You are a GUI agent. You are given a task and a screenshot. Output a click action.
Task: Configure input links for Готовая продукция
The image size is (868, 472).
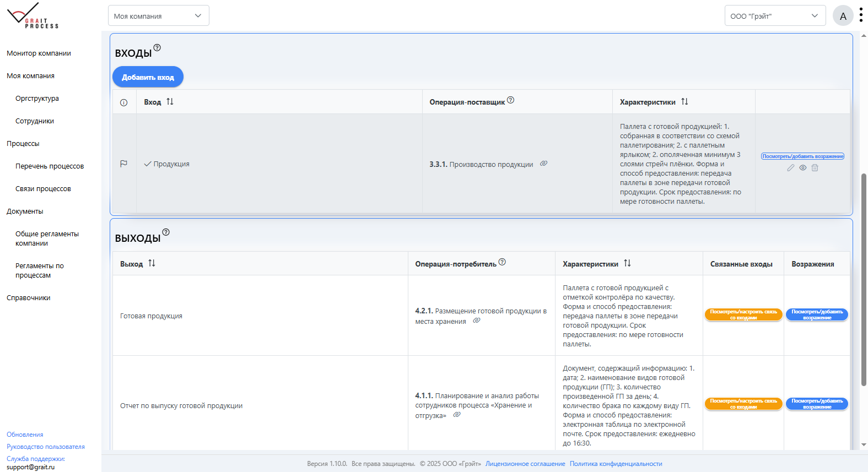click(743, 314)
